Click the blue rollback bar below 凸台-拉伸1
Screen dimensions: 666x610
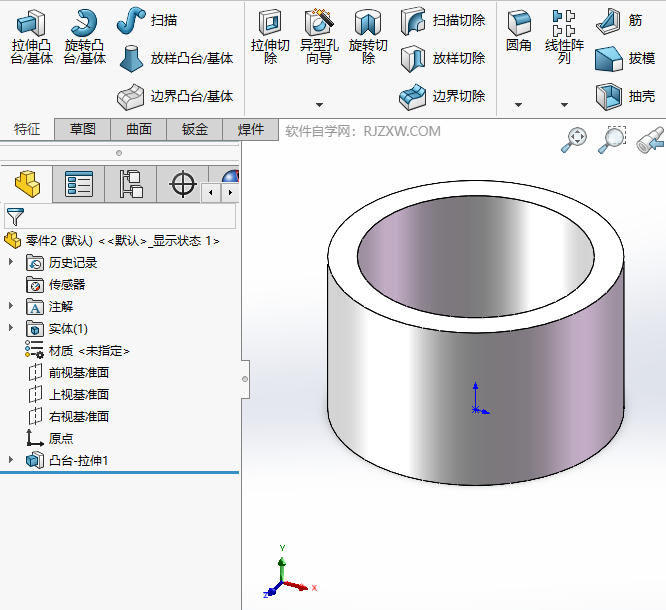coord(120,472)
